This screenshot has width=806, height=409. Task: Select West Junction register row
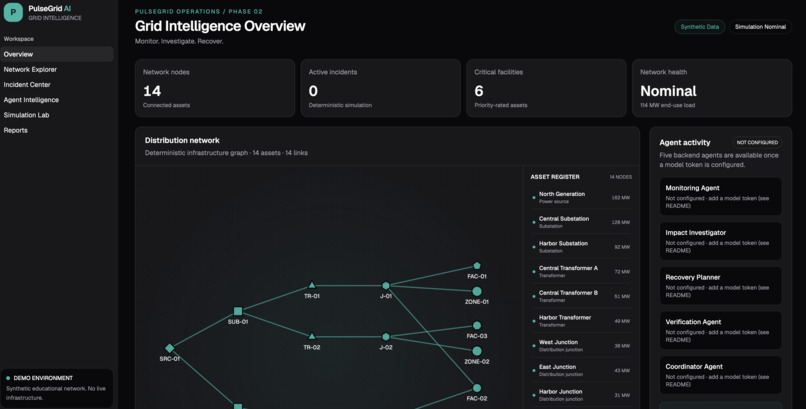coord(581,345)
